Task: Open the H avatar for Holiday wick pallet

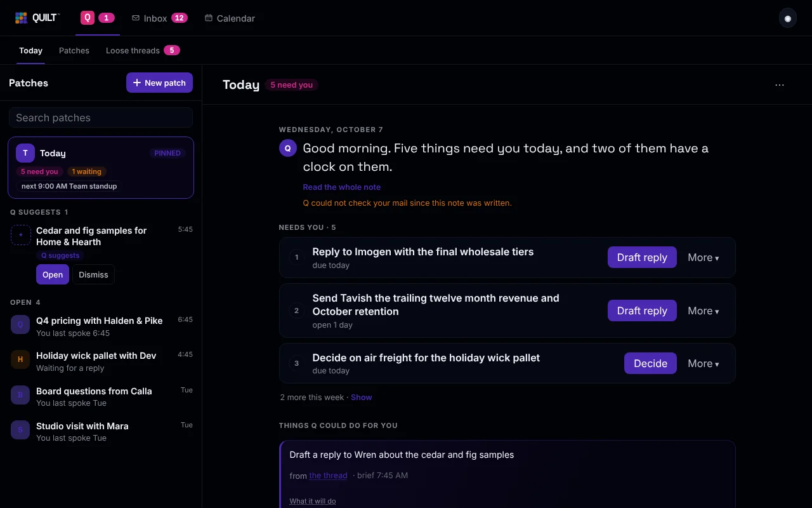Action: pos(20,359)
